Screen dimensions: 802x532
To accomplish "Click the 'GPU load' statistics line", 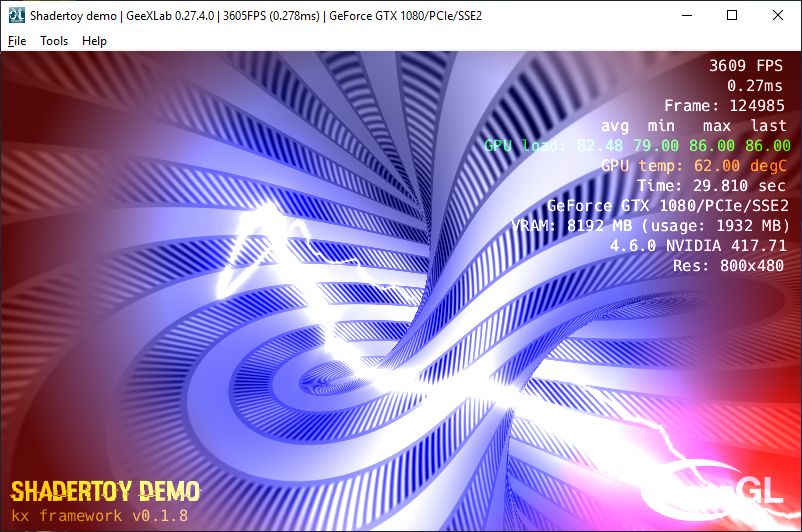I will tap(637, 146).
